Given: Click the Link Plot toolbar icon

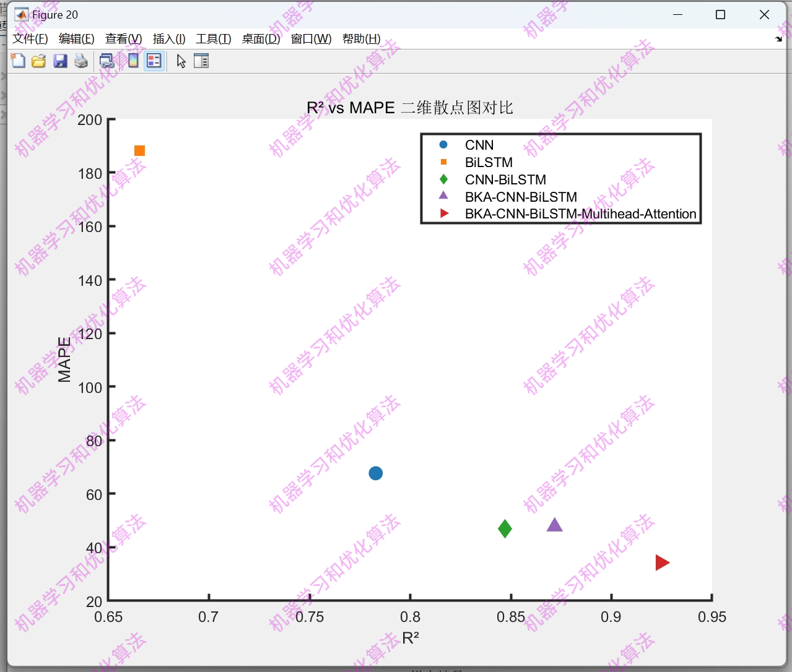Looking at the screenshot, I should [x=107, y=61].
